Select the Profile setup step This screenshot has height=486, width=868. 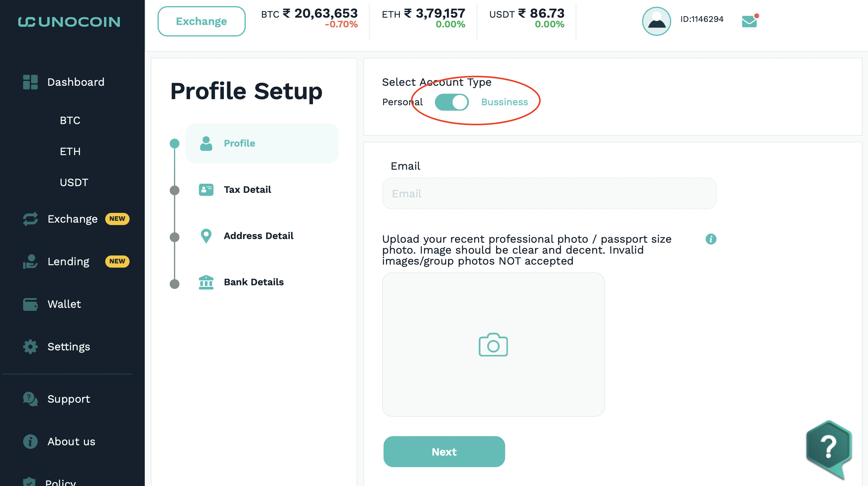(262, 143)
